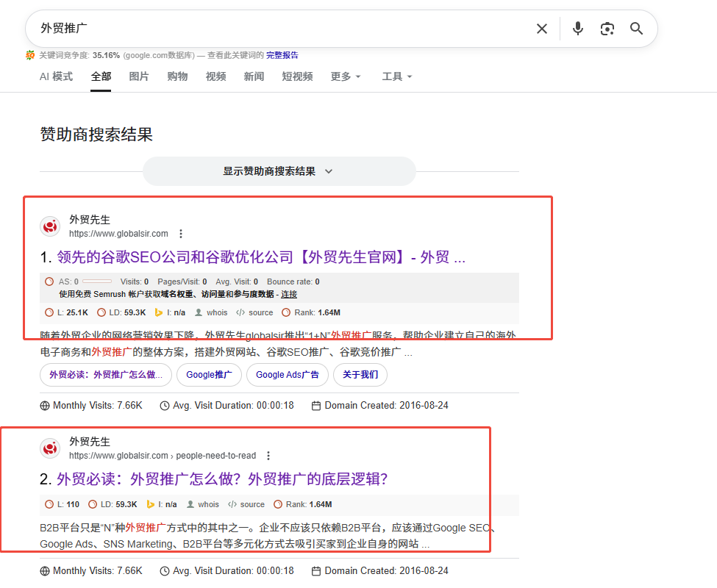This screenshot has width=717, height=588.
Task: Click the AS: 0 authority score icon
Action: pos(49,282)
